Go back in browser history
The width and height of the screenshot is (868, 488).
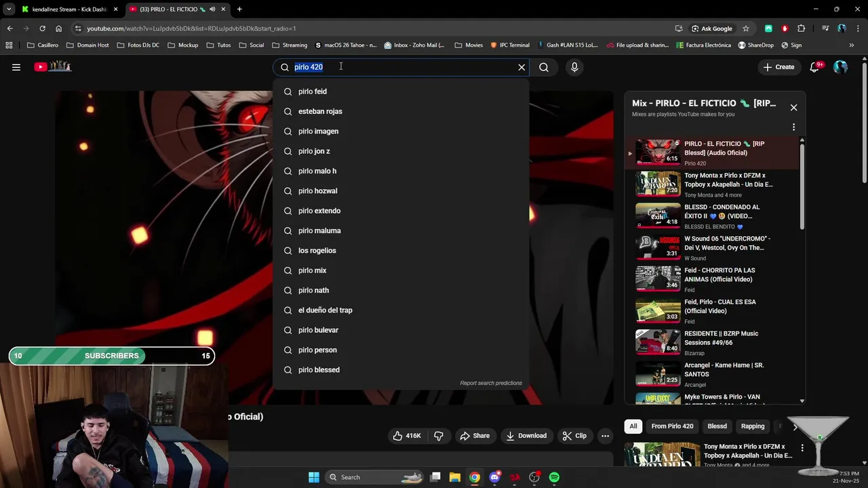[x=9, y=28]
